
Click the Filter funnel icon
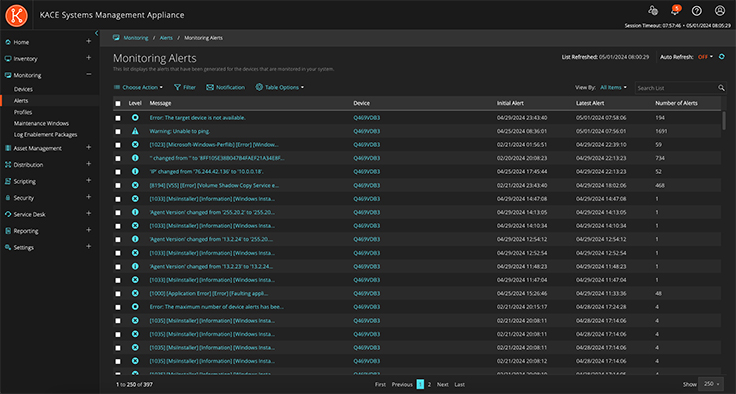[177, 87]
